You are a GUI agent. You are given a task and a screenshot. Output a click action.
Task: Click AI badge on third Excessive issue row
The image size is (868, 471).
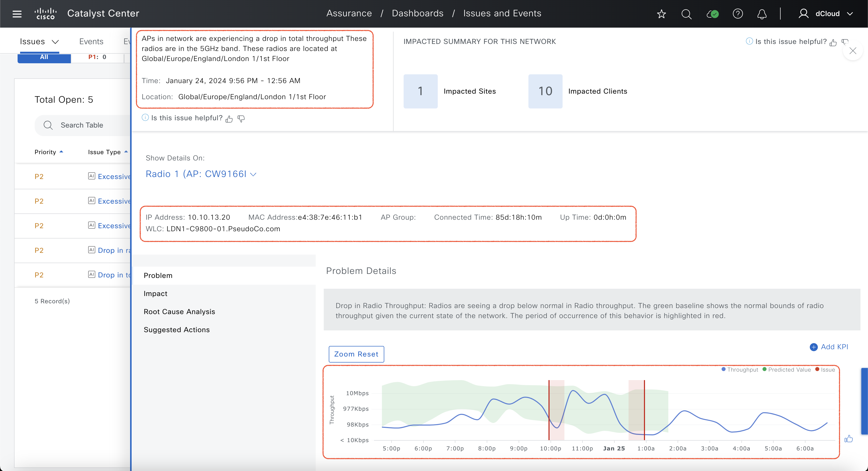coord(92,225)
